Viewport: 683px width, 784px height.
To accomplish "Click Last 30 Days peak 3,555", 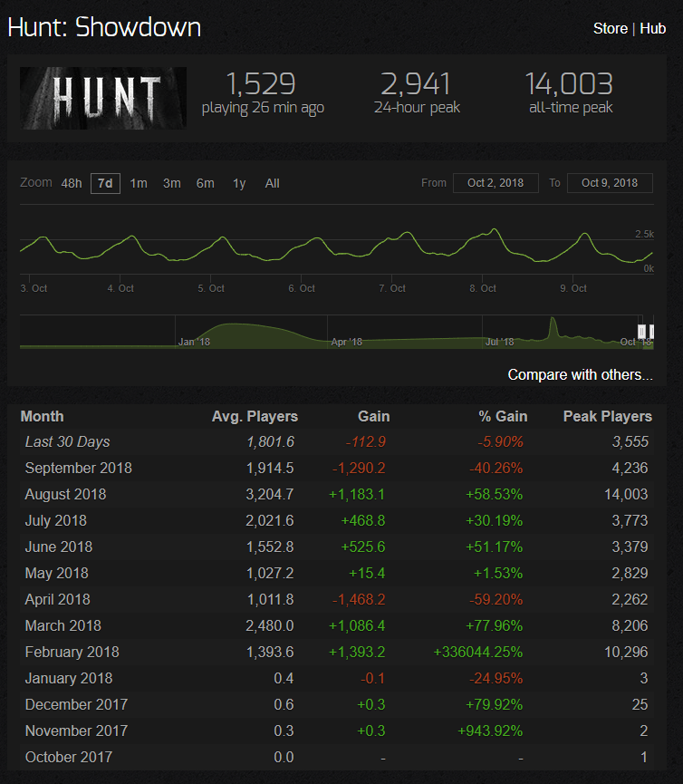I will [x=630, y=442].
